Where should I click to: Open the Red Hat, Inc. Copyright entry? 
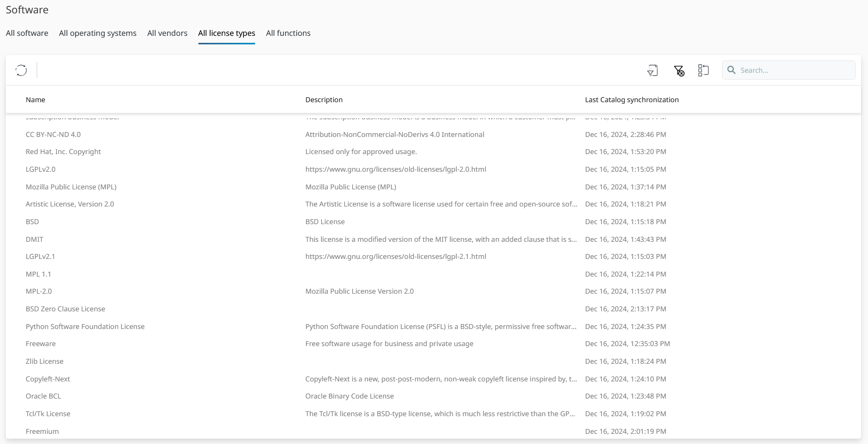click(x=63, y=152)
